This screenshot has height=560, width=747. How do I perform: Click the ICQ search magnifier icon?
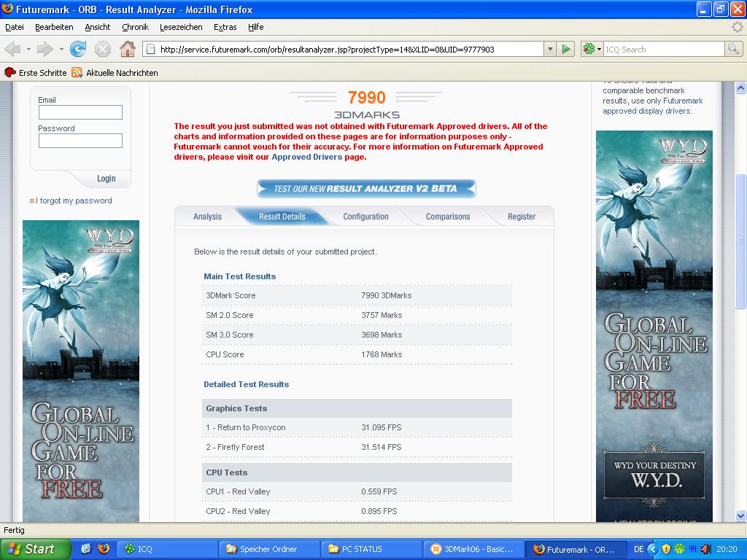[x=733, y=49]
